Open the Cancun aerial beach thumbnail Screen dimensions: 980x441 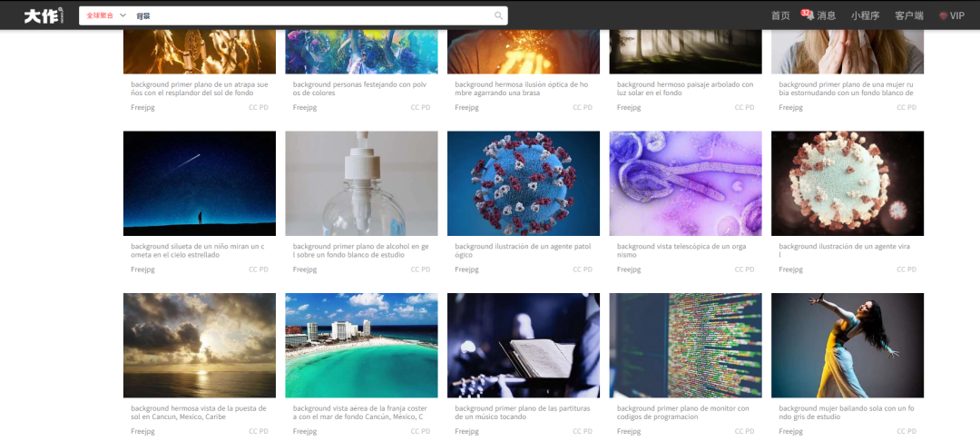[361, 346]
